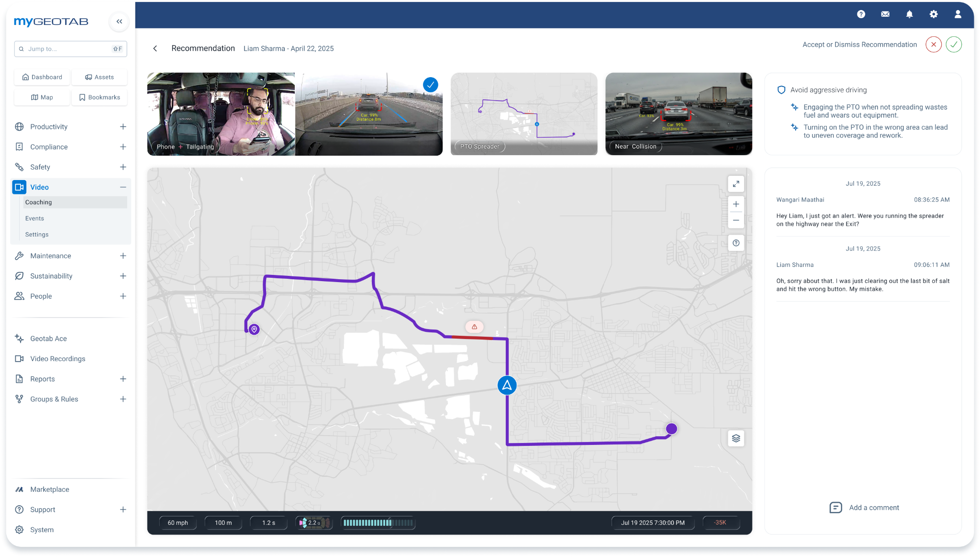Expand the Support section
The width and height of the screenshot is (980, 557).
click(x=123, y=510)
